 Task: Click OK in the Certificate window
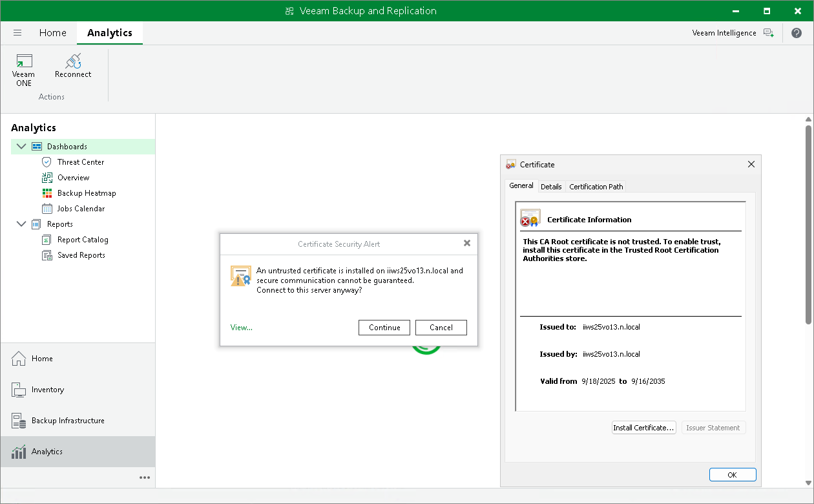coord(733,475)
